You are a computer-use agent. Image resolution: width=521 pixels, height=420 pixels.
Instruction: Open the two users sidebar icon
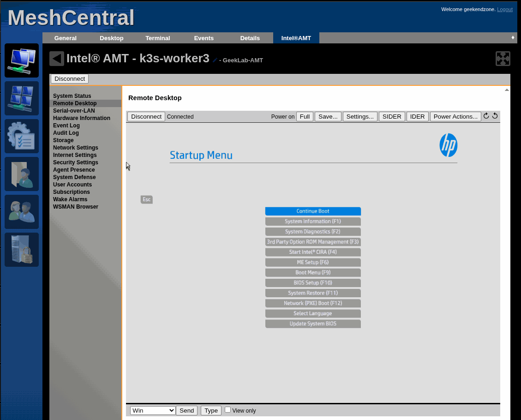point(22,212)
